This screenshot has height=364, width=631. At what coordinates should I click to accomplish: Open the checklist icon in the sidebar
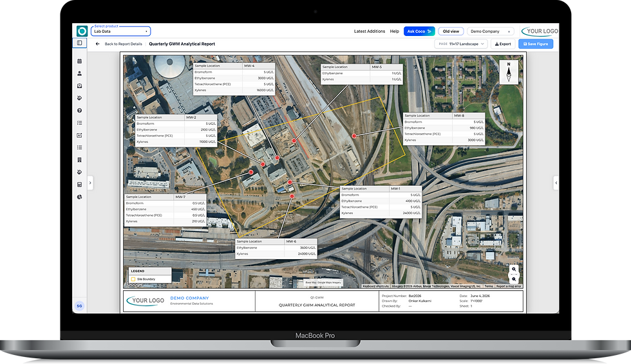[x=80, y=123]
